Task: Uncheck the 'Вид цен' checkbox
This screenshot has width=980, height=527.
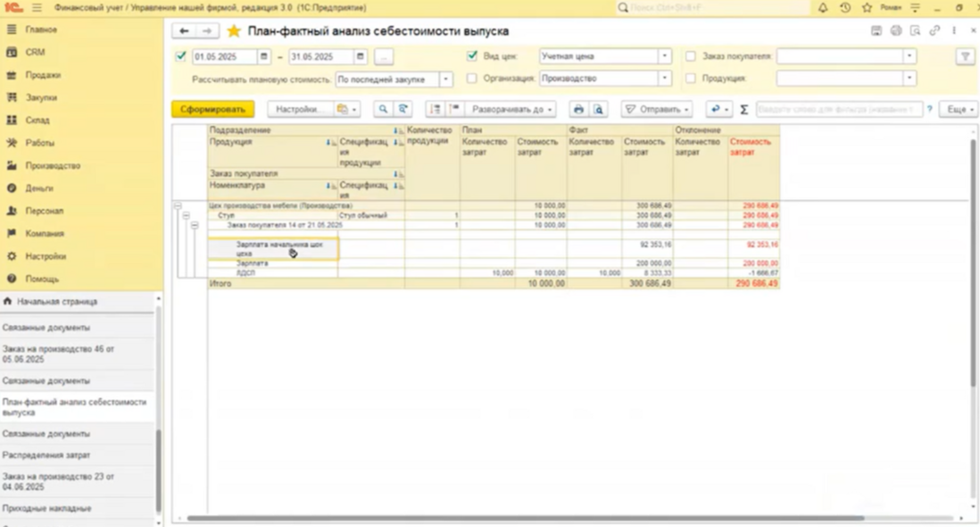Action: [x=472, y=56]
